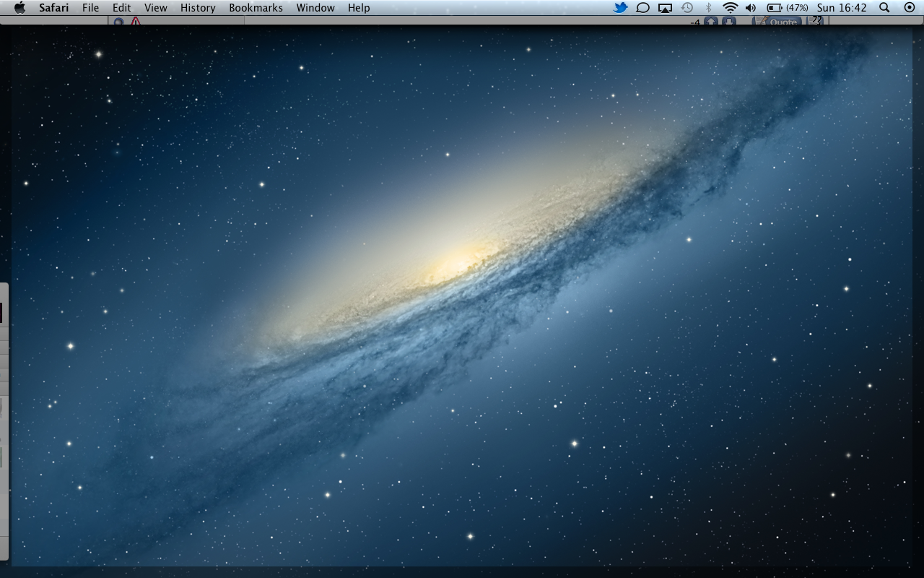Image resolution: width=924 pixels, height=578 pixels.
Task: Open the Edit menu
Action: tap(121, 8)
